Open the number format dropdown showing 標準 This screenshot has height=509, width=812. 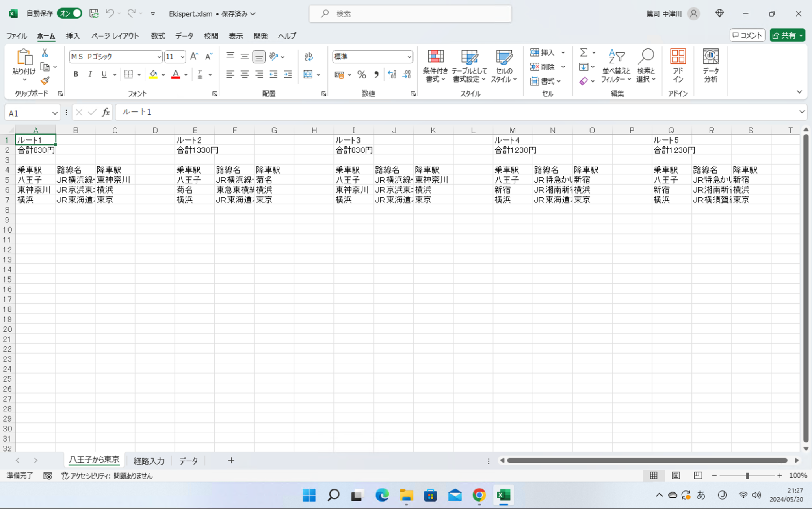tap(409, 57)
